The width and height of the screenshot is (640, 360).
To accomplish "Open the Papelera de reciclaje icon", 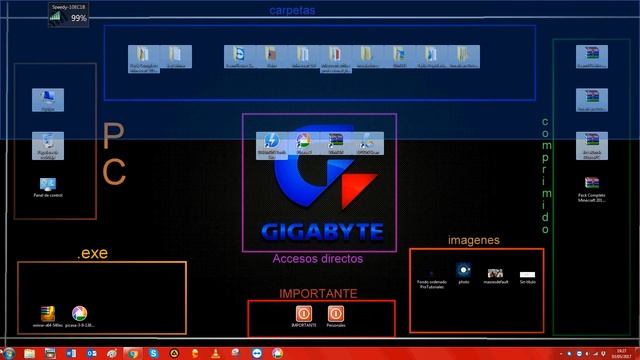I will (x=48, y=146).
